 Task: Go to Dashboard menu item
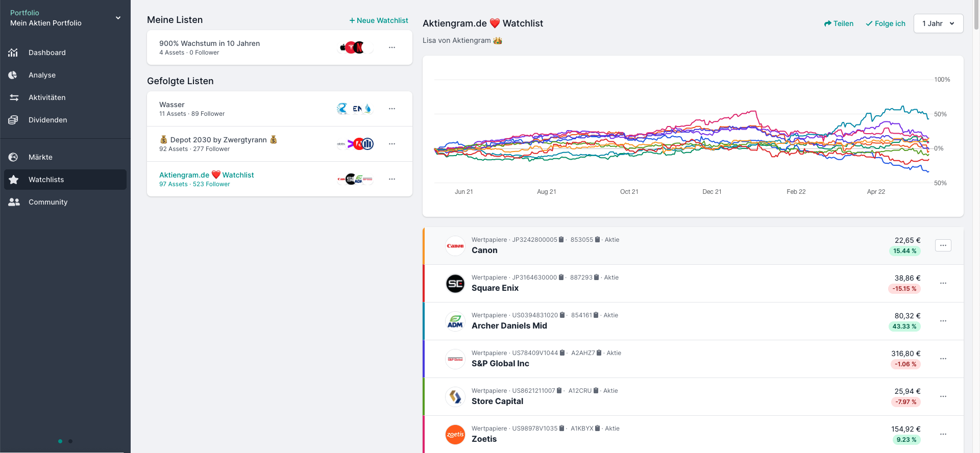(65, 53)
